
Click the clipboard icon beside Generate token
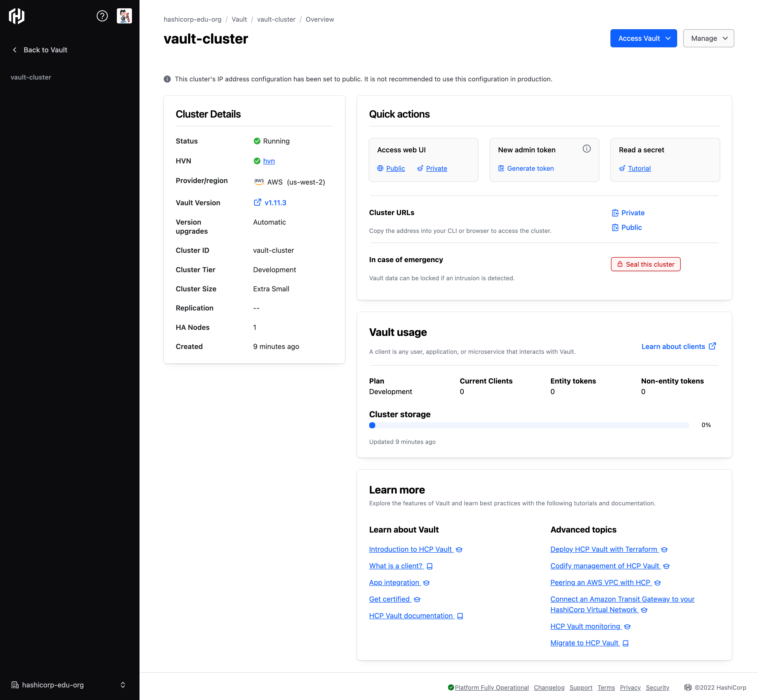point(501,168)
